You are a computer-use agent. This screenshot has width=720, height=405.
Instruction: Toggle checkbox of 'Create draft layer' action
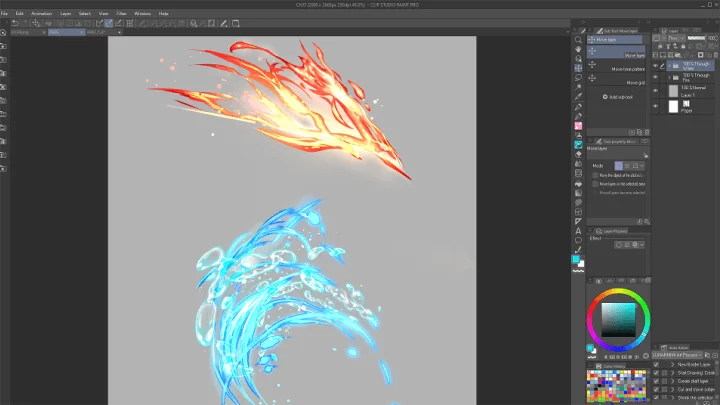[x=656, y=381]
